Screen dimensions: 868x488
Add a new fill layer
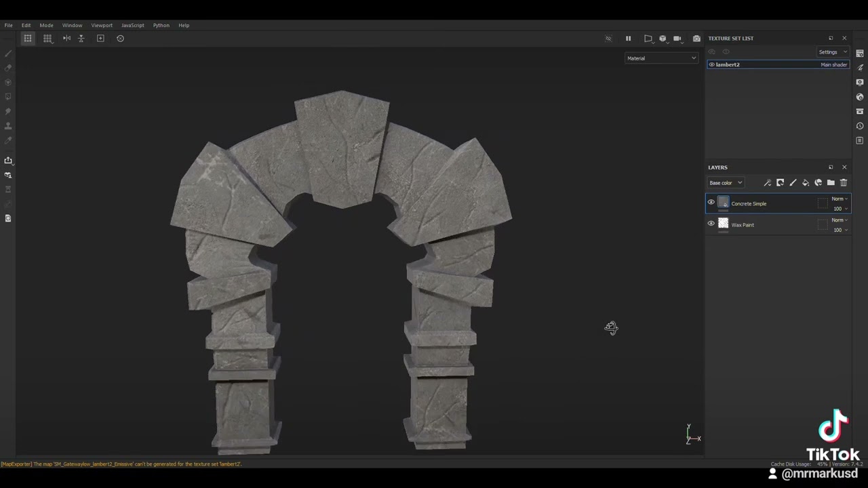(x=806, y=183)
